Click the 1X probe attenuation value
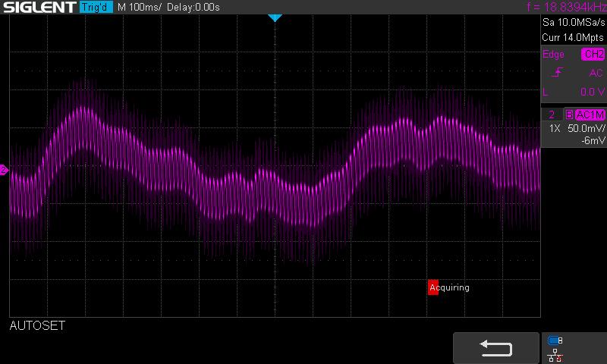Screen dimensions: 607x364 [555, 128]
